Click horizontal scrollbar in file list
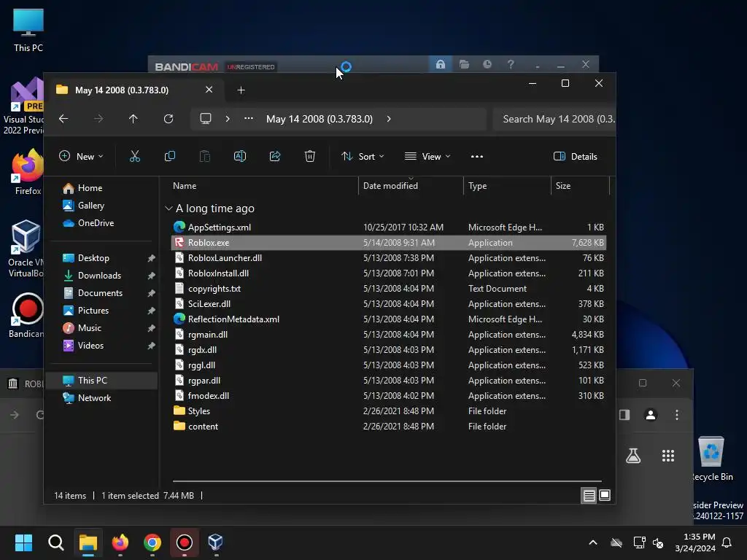 tap(387, 481)
